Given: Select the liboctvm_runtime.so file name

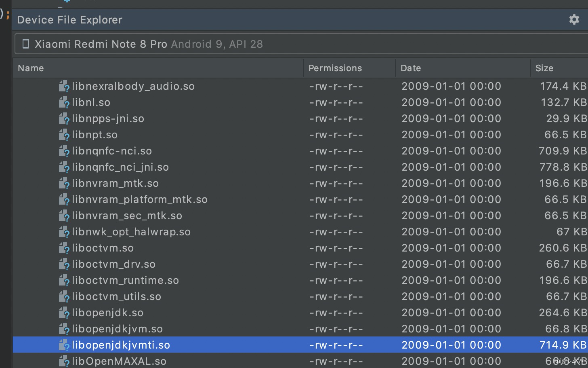Looking at the screenshot, I should coord(125,280).
